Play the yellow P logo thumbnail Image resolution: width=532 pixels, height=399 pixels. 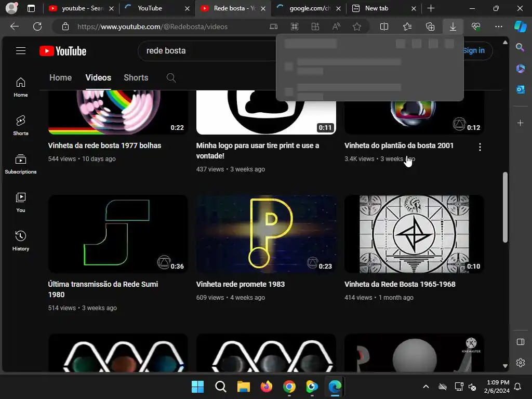[x=266, y=234]
